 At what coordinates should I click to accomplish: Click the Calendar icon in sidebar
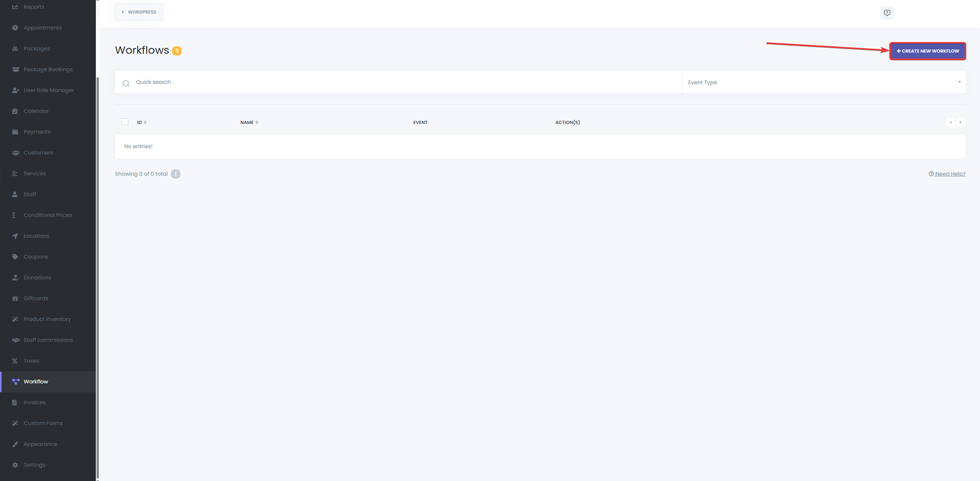coord(15,111)
